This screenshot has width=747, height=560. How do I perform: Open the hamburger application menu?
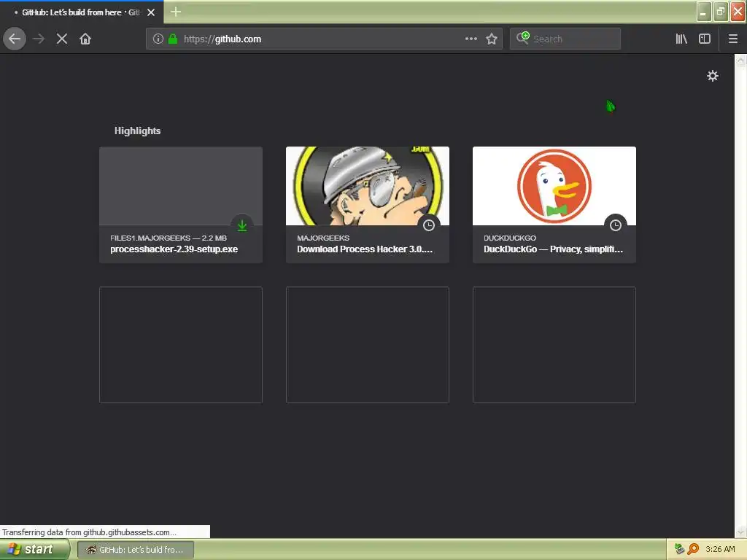[x=733, y=39]
